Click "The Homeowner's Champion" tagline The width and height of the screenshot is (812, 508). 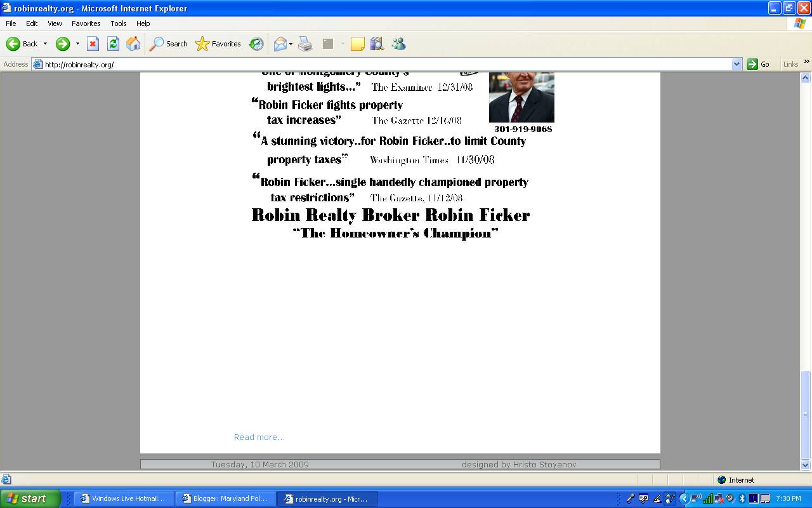[x=396, y=233]
